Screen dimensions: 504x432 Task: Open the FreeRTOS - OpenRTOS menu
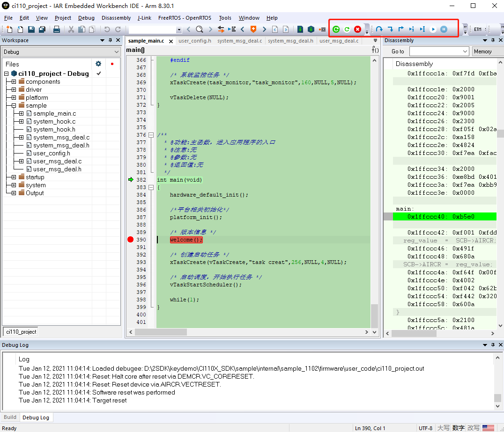tap(185, 18)
